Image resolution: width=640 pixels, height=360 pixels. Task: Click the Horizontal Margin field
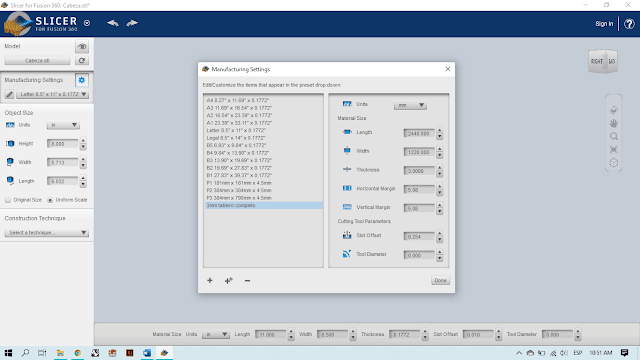(419, 190)
